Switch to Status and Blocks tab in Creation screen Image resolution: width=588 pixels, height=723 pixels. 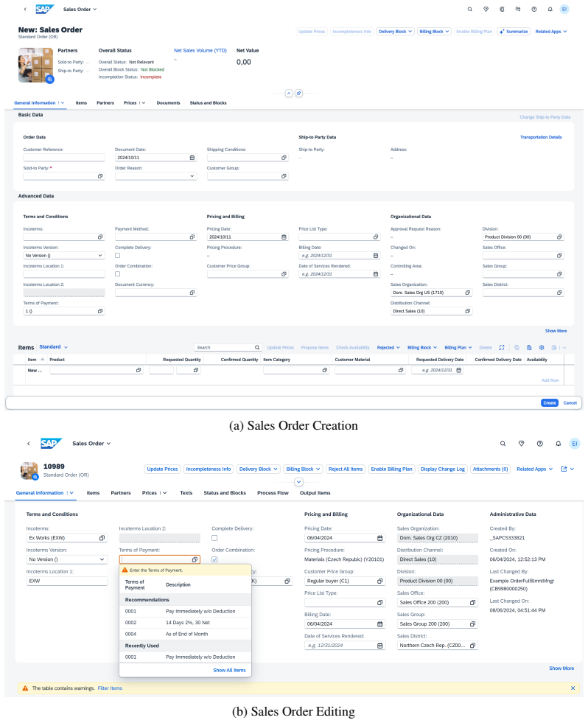(x=208, y=103)
